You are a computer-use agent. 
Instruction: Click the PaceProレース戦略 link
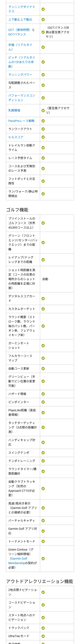21,121
